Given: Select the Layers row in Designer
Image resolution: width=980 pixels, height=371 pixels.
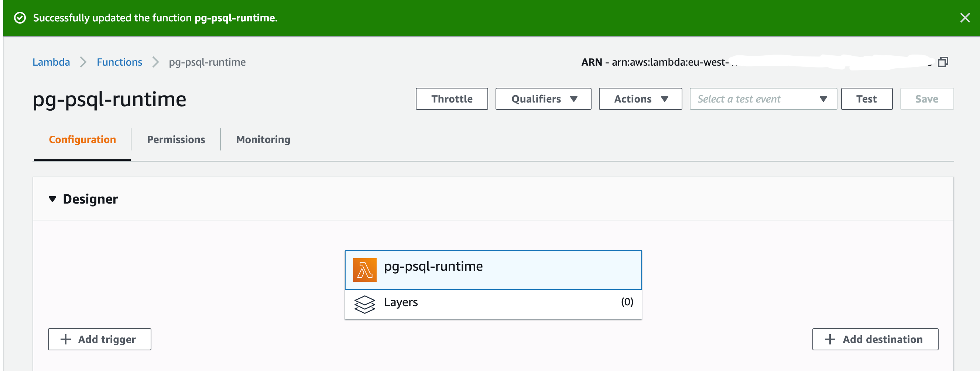Looking at the screenshot, I should point(493,304).
